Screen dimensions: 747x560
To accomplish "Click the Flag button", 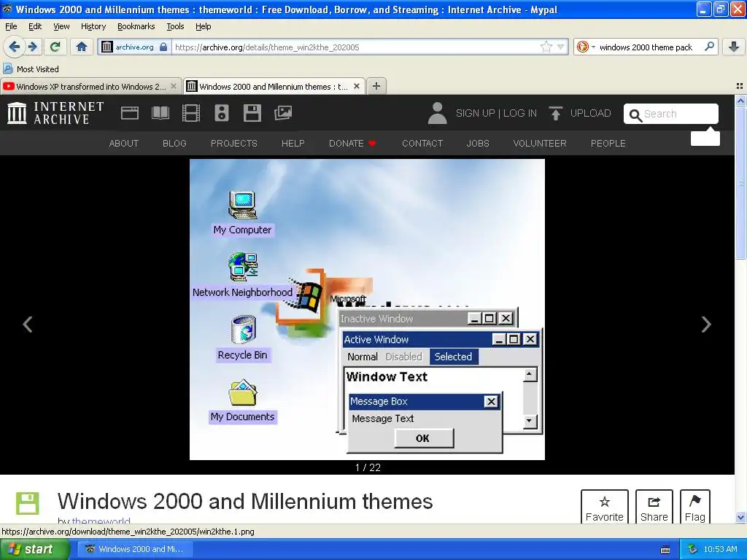I will pyautogui.click(x=695, y=507).
